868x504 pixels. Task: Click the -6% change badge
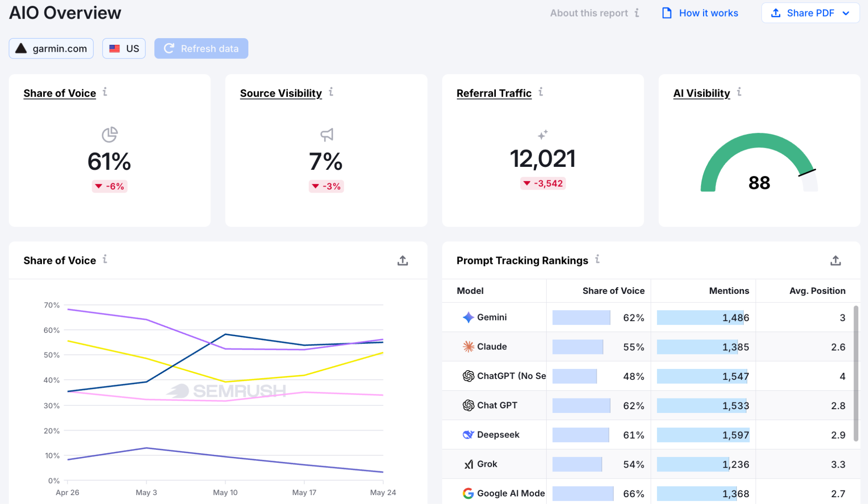(110, 186)
